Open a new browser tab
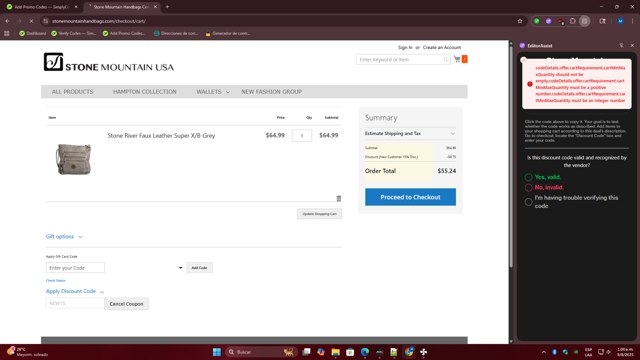Viewport: 640px width, 360px height. click(x=167, y=7)
